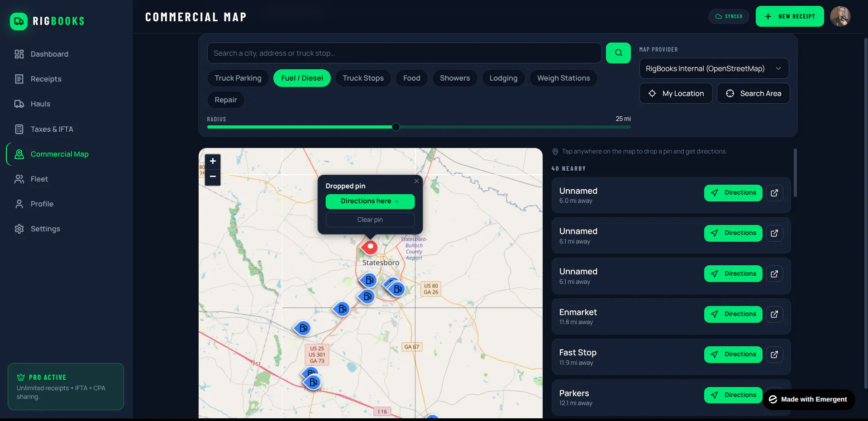
Task: Click the Made with Emergent badge
Action: (808, 399)
